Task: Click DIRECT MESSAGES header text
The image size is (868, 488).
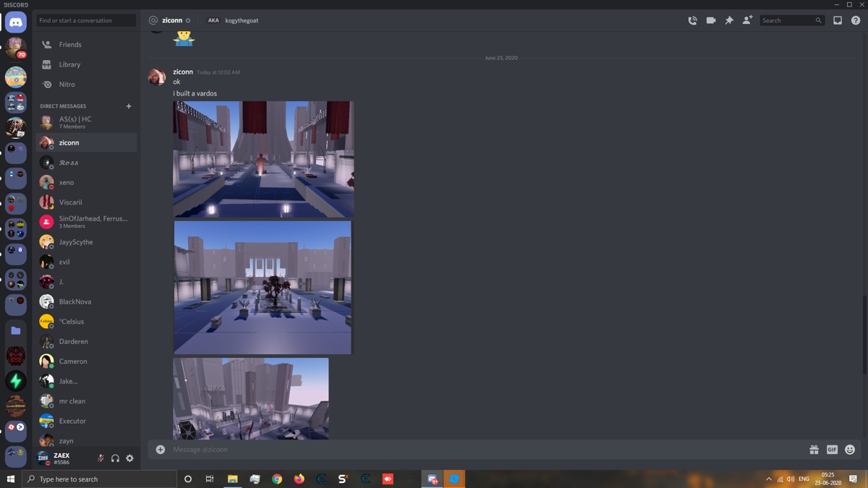Action: point(63,106)
